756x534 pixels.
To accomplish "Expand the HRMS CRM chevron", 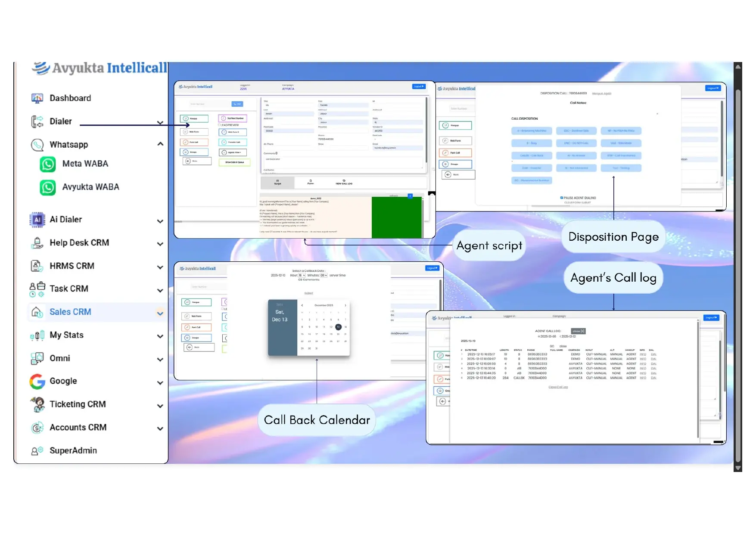I will pyautogui.click(x=160, y=267).
